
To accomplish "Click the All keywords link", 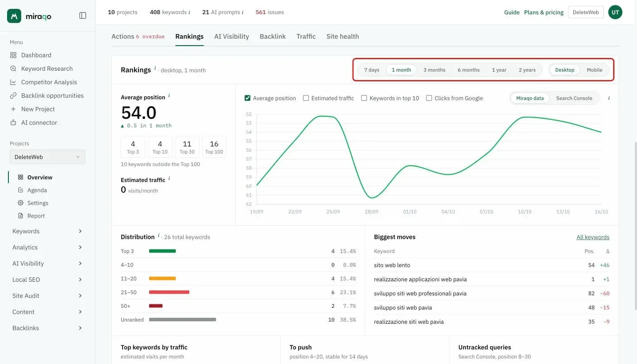I will click(593, 237).
